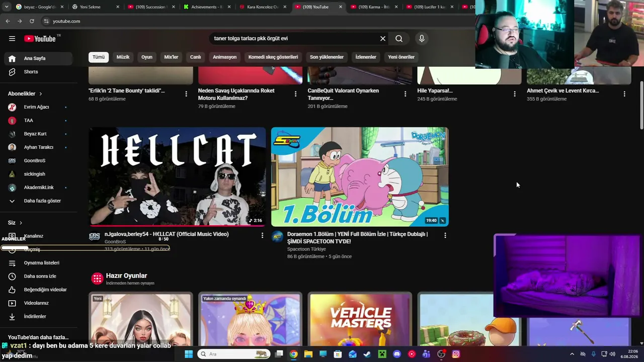Select the Mix'ler filter chip
Screen dimensions: 644x362
(171, 57)
